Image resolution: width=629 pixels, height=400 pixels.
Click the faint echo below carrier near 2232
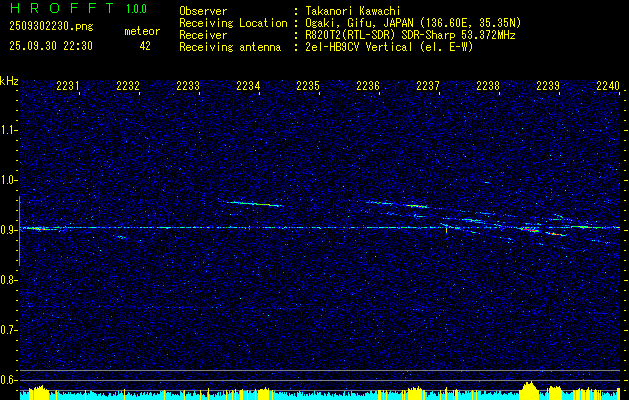(121, 237)
